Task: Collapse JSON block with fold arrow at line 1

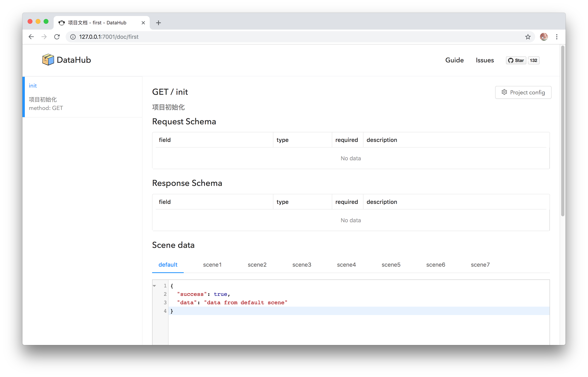Action: tap(155, 286)
